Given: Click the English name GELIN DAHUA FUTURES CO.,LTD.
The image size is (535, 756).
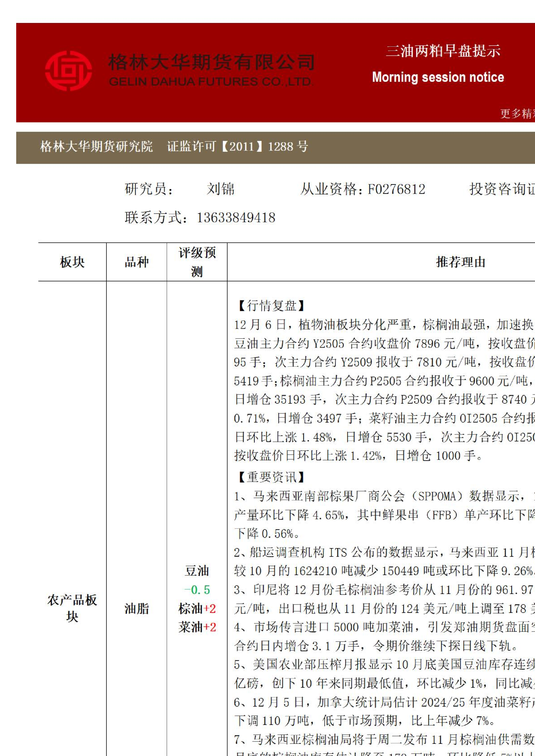Looking at the screenshot, I should click(210, 82).
